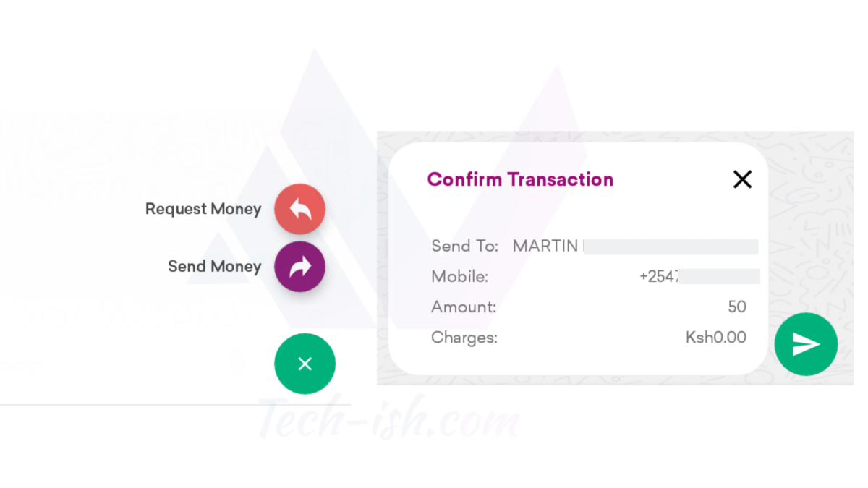Select the Send To label
Image resolution: width=868 pixels, height=488 pixels.
[465, 246]
